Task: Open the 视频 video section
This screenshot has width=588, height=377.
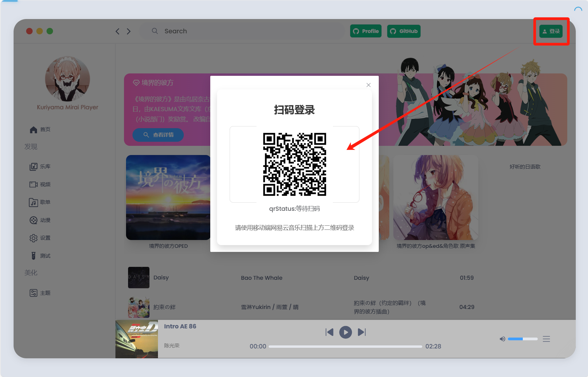Action: click(x=40, y=184)
